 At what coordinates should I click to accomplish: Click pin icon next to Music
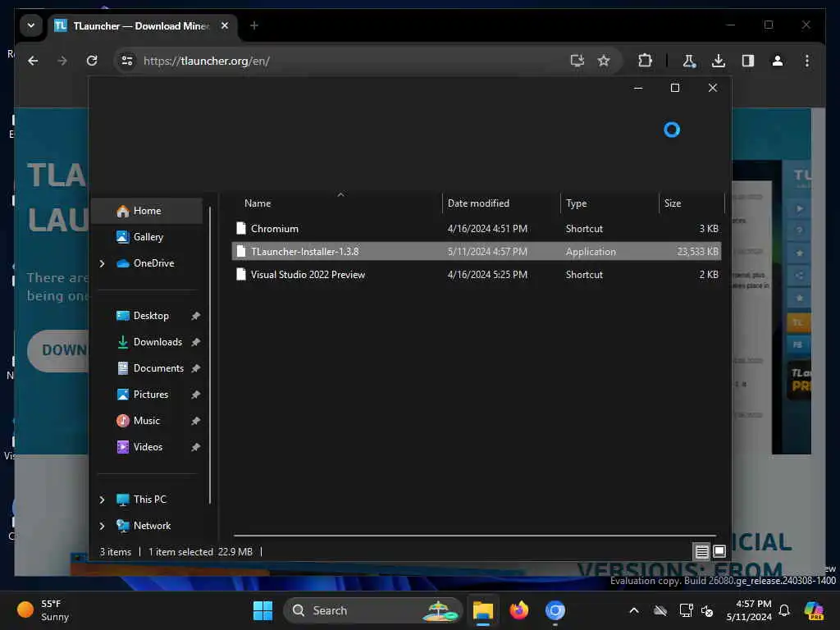(195, 421)
